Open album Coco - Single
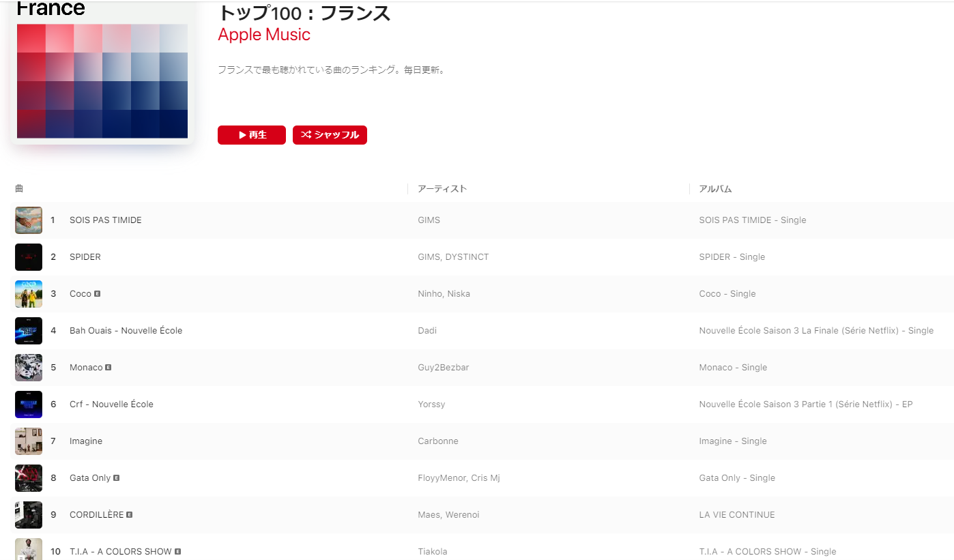Screen dimensions: 954x560 tap(727, 294)
